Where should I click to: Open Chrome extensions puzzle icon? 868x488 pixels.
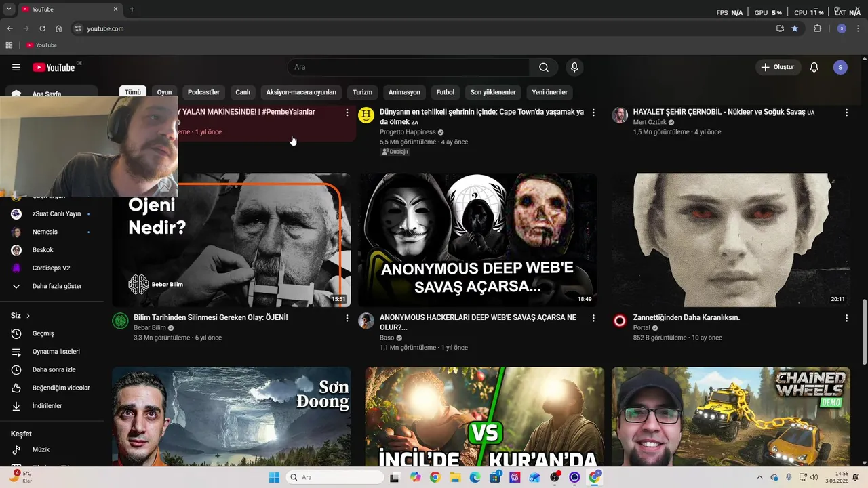(817, 28)
